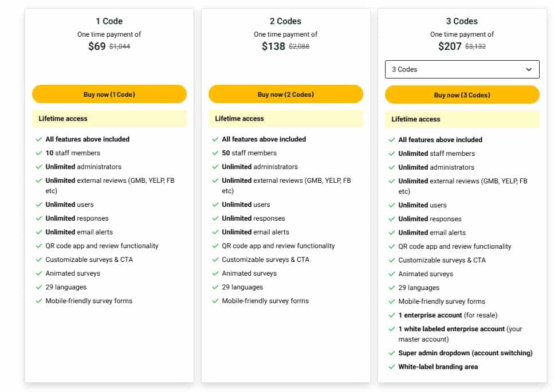The height and width of the screenshot is (392, 554).
Task: Click checkmark beside '10 staff members'
Action: click(x=39, y=153)
